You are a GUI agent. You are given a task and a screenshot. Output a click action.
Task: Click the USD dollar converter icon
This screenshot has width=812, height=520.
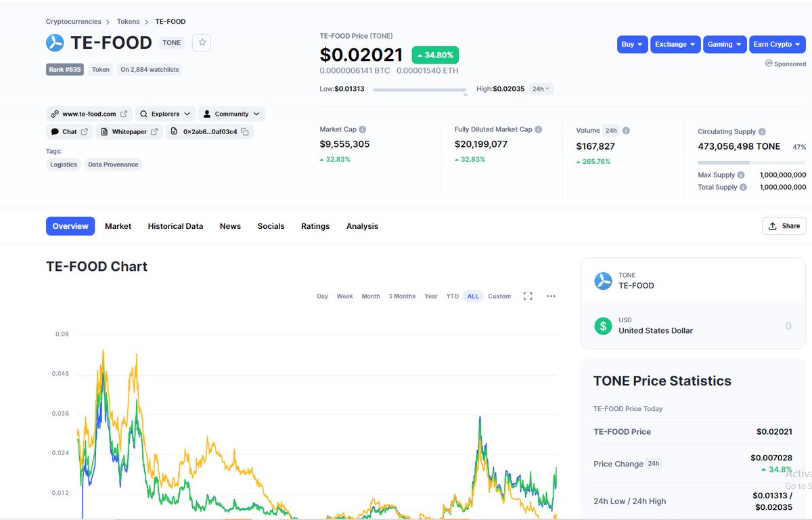pos(603,326)
